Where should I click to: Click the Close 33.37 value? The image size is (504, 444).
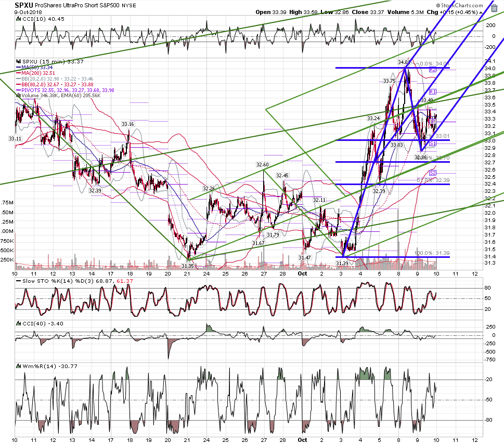coord(368,12)
